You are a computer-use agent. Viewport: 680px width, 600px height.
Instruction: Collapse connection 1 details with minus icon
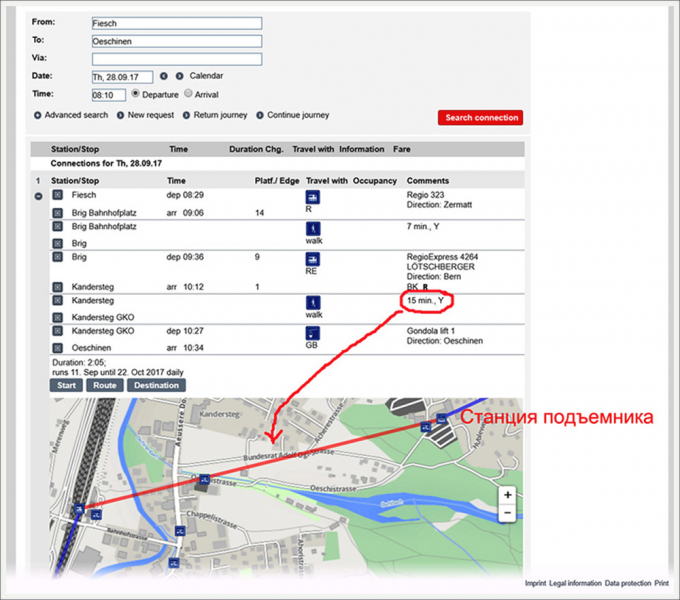39,196
